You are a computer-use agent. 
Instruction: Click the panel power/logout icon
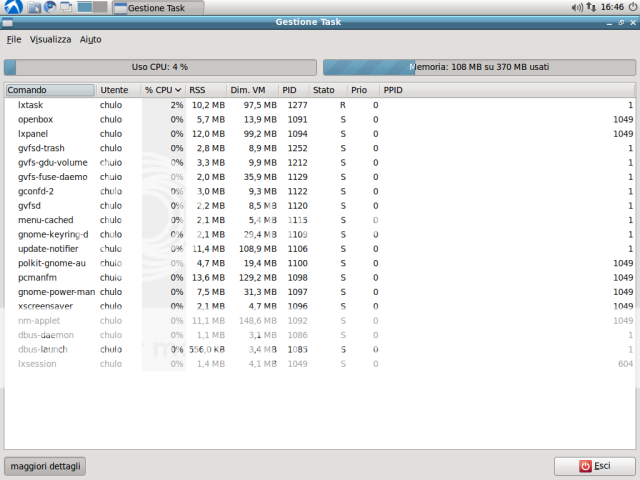(633, 7)
